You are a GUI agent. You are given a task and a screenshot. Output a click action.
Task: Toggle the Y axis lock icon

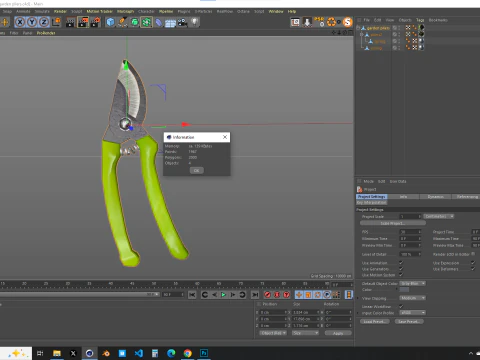click(x=32, y=22)
